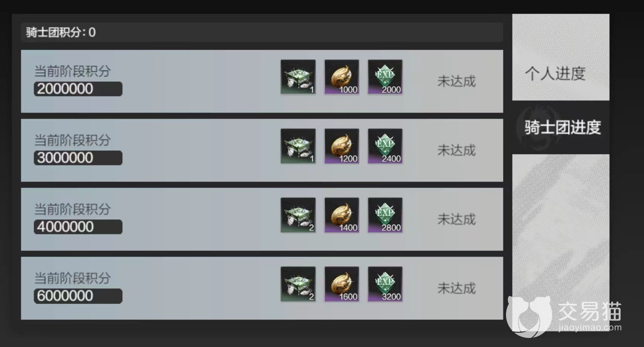Click the gold coin 1400 reward icon
The width and height of the screenshot is (644, 347).
(342, 215)
